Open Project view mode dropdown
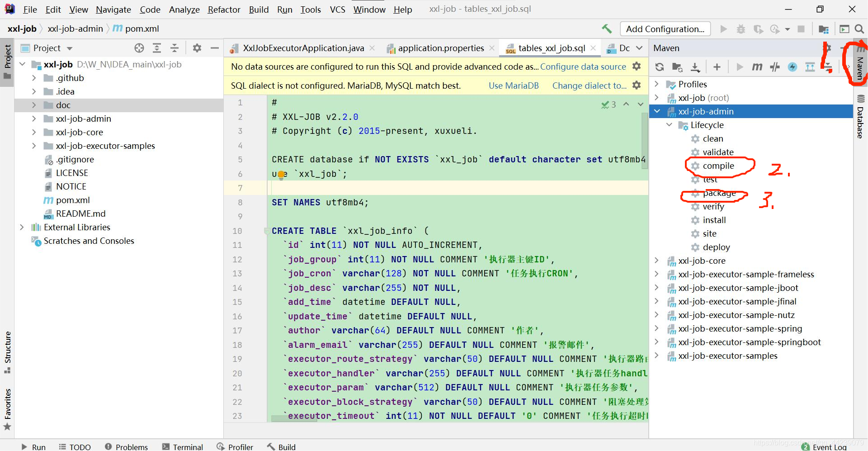868x451 pixels. pos(70,48)
